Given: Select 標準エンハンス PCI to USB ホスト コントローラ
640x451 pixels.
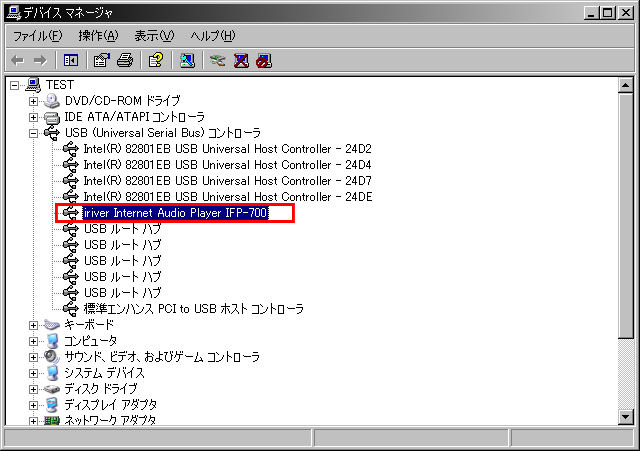Looking at the screenshot, I should coord(194,309).
